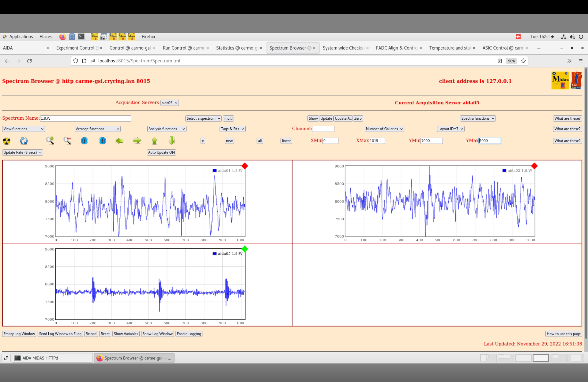This screenshot has width=588, height=382.
Task: Click the green diamond on aida05 plot
Action: click(245, 249)
